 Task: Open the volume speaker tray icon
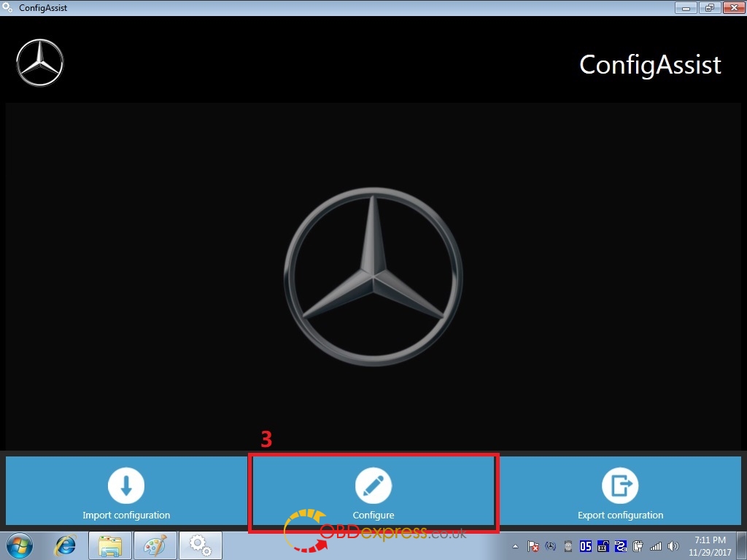(673, 546)
